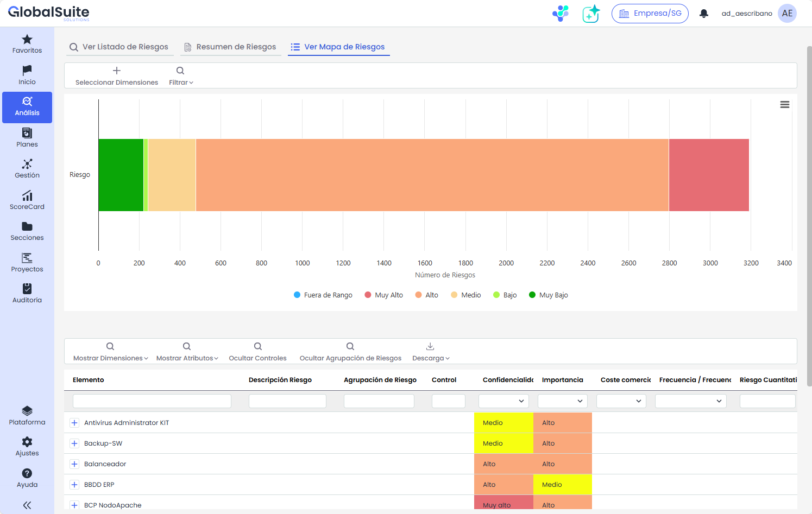Sort by Agrupación de Riesgo header
This screenshot has height=514, width=812.
380,380
